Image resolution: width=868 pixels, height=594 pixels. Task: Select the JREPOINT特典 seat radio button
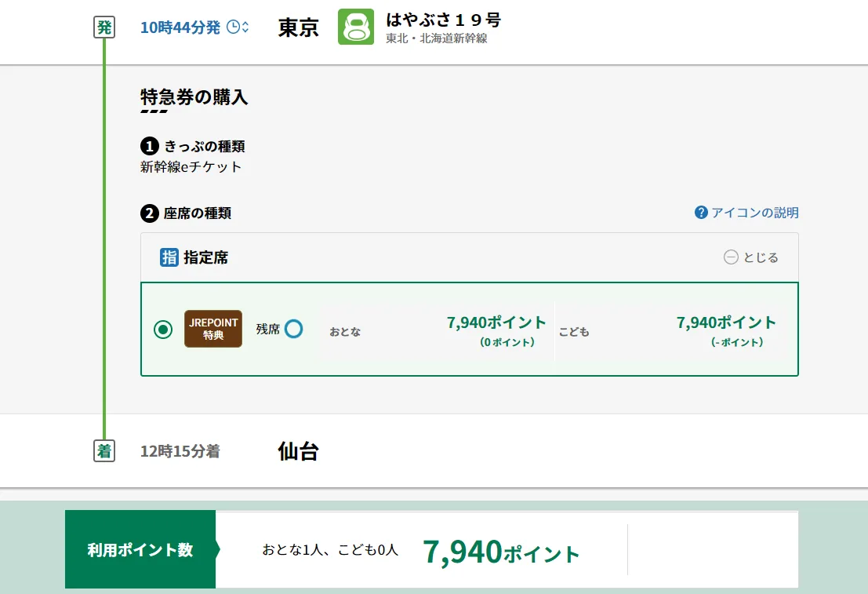pos(163,330)
